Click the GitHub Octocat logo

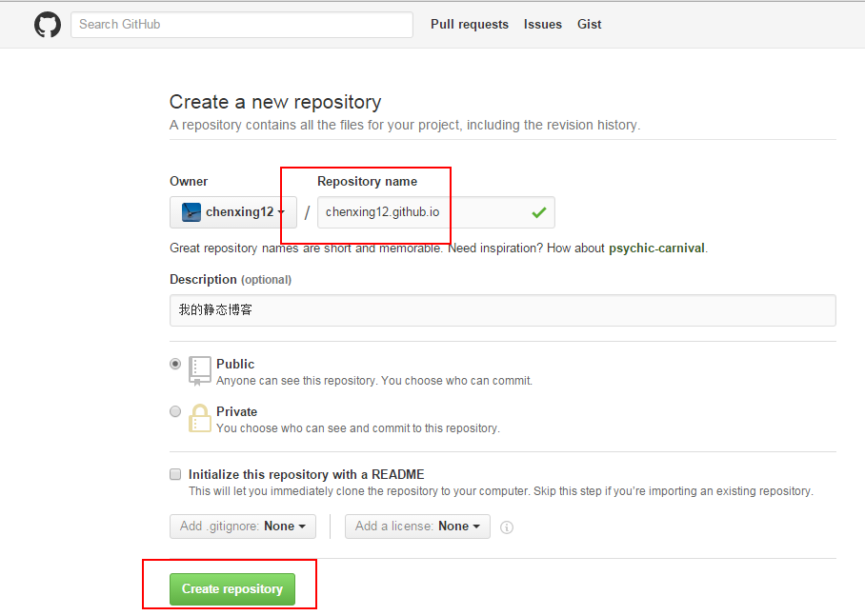(48, 25)
